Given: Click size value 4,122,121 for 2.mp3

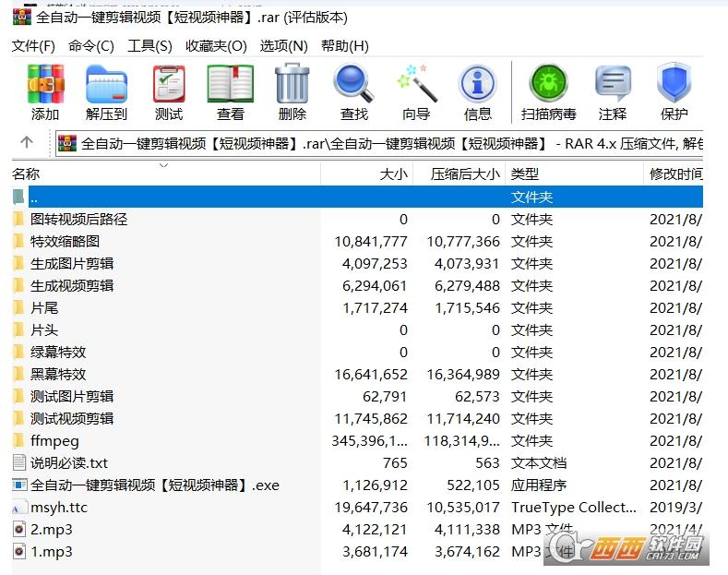Looking at the screenshot, I should click(x=375, y=530).
